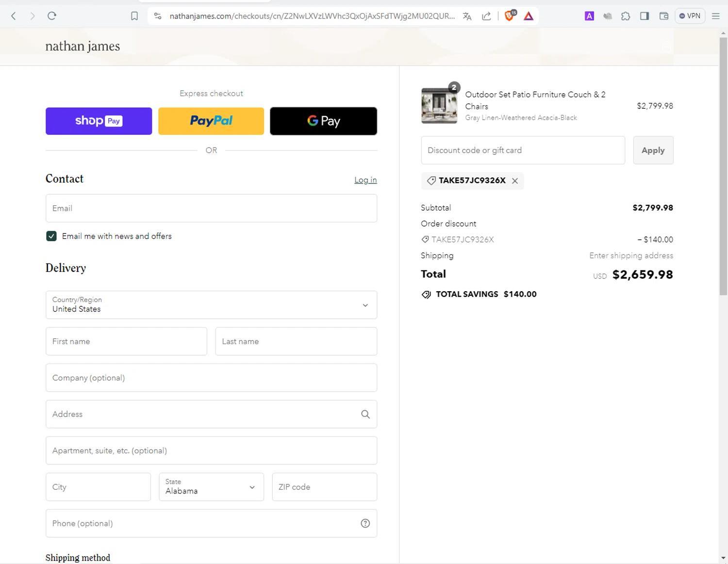This screenshot has width=728, height=564.
Task: Open the Brave Wallet icon
Action: tap(664, 16)
